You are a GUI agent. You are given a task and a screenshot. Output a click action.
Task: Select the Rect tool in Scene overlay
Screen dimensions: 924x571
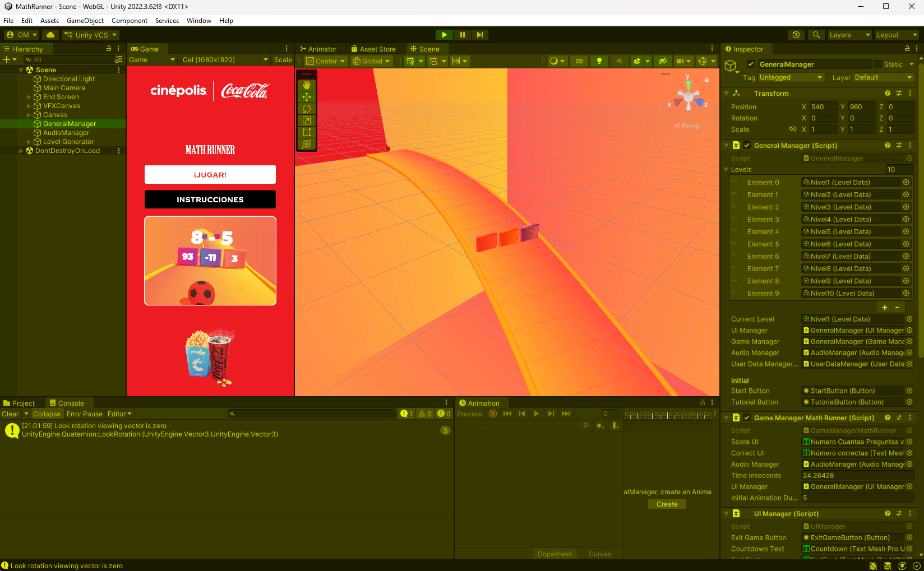click(x=307, y=132)
